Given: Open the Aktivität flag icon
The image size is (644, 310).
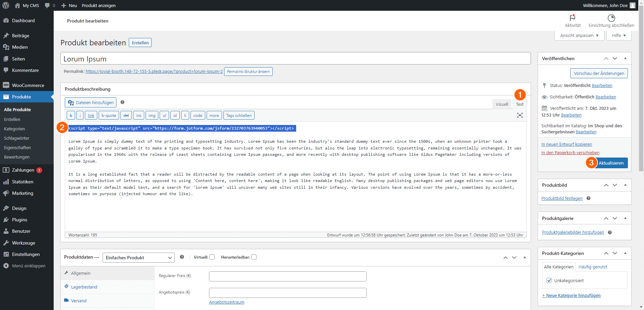Looking at the screenshot, I should tap(573, 18).
